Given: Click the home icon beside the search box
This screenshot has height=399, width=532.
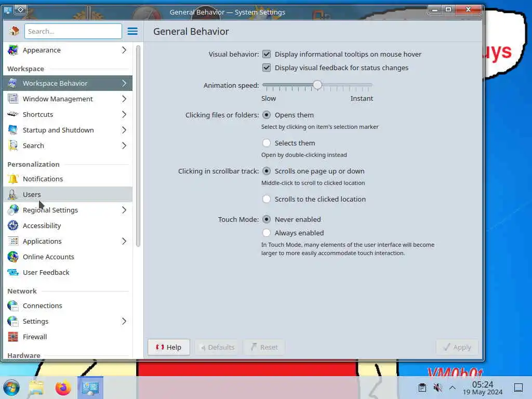Looking at the screenshot, I should coord(14,31).
